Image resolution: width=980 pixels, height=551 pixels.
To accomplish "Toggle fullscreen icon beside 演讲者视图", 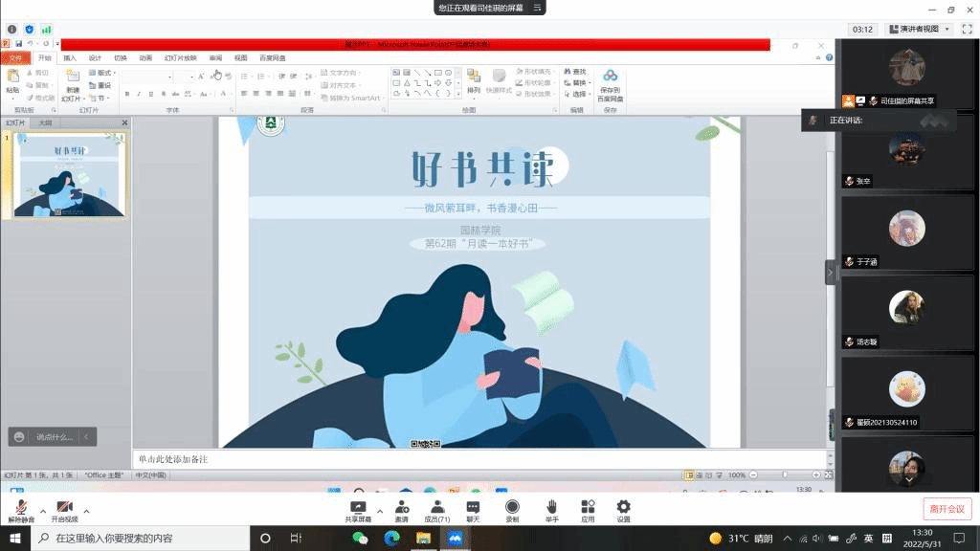I will point(966,30).
